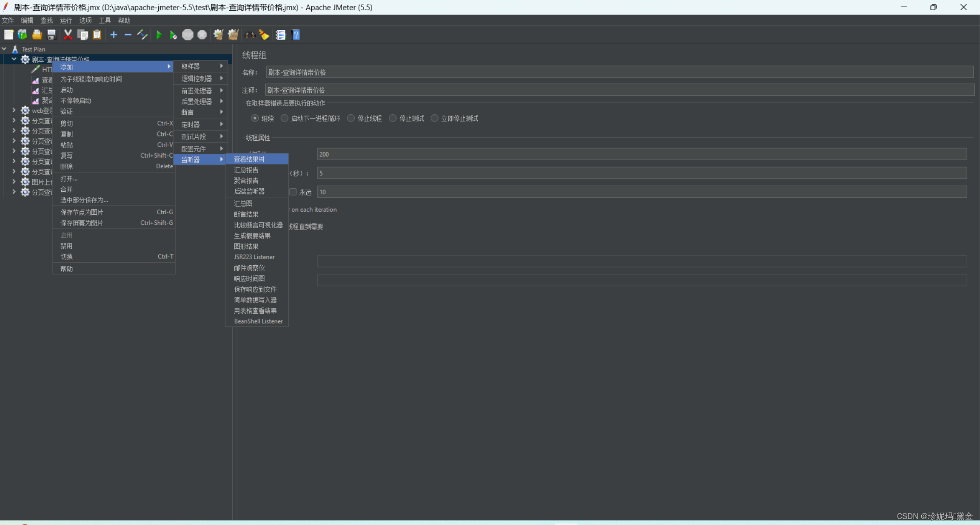
Task: Click 选中部分保存为... menu entry
Action: (114, 200)
